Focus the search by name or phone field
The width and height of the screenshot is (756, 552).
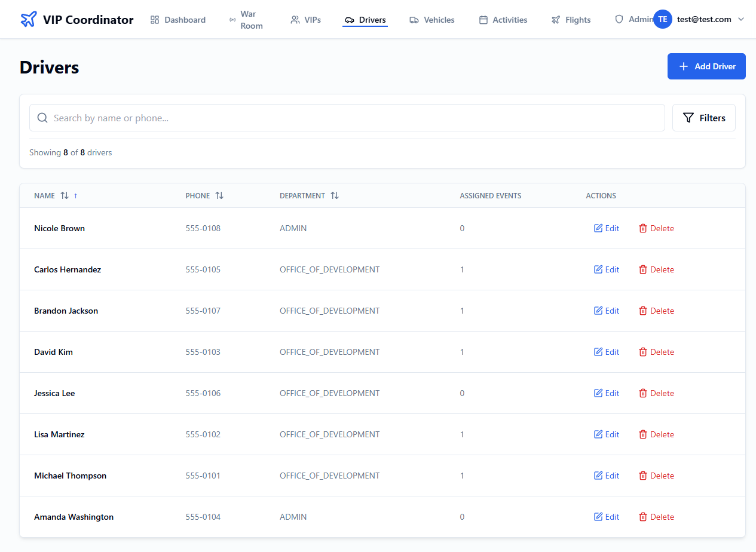pos(353,118)
